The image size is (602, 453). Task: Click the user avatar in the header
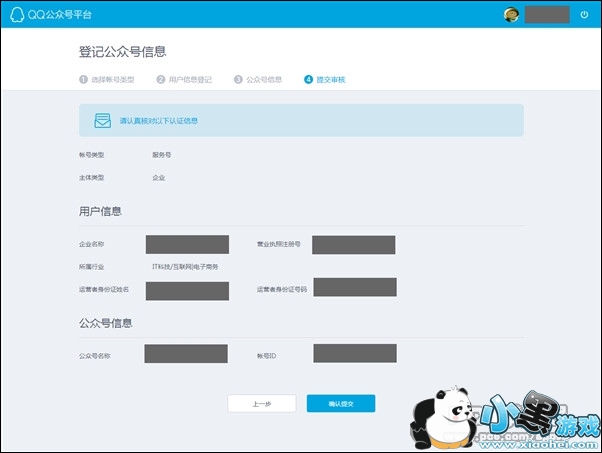(511, 14)
